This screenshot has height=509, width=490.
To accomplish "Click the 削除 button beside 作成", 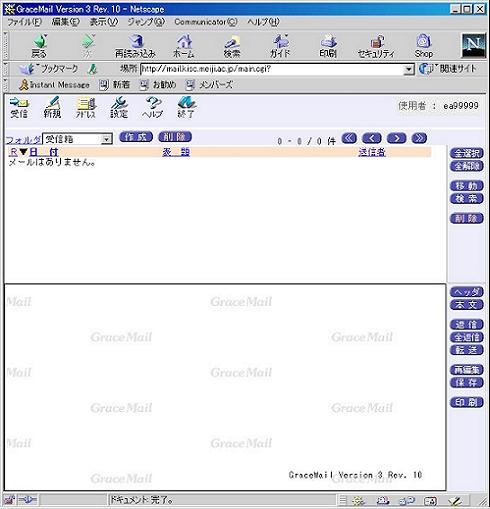I will (175, 137).
